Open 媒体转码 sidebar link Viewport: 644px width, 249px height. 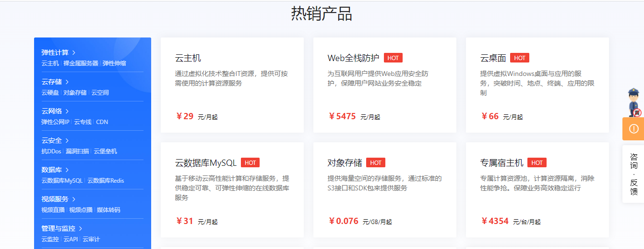point(108,210)
